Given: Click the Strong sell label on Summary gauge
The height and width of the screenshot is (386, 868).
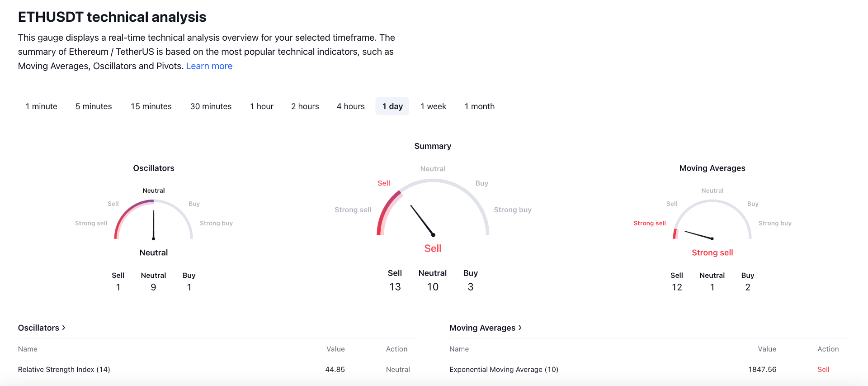Looking at the screenshot, I should [353, 210].
